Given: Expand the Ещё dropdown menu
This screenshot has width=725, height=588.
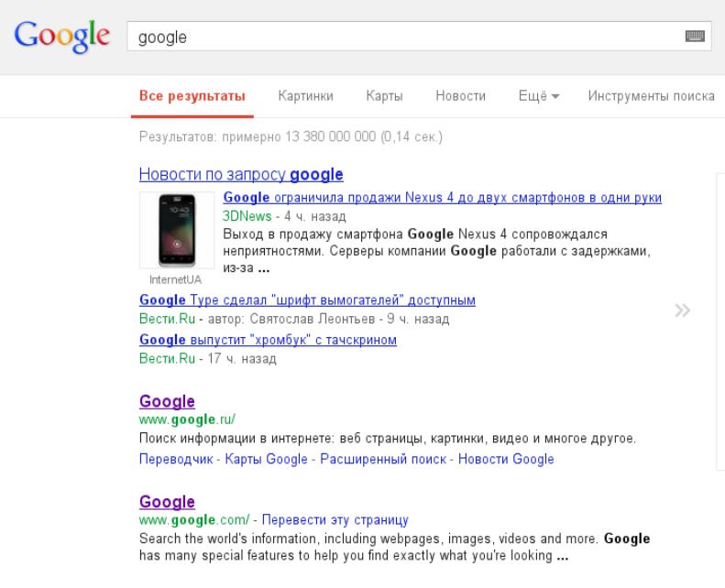Looking at the screenshot, I should [x=539, y=96].
